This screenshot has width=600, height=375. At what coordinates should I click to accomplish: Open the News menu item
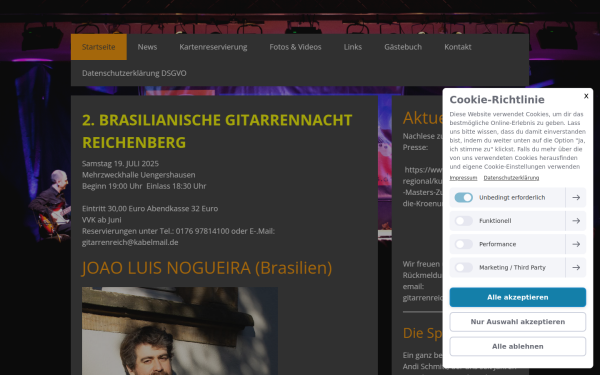(x=147, y=47)
